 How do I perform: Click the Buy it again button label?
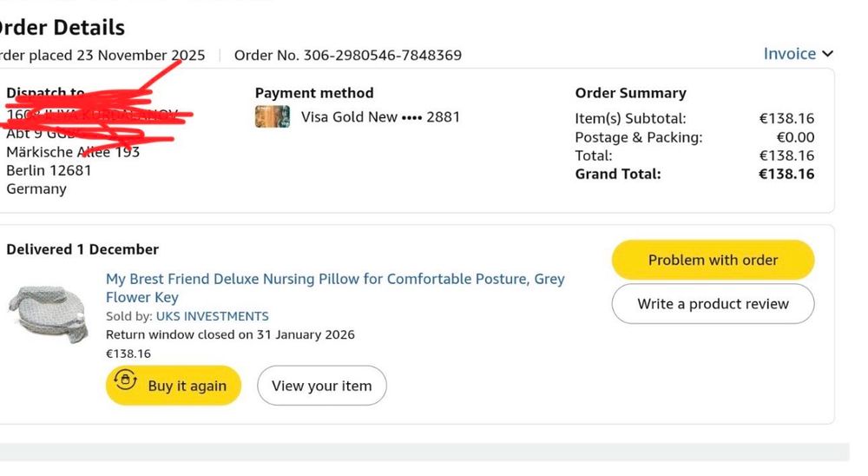pos(187,386)
